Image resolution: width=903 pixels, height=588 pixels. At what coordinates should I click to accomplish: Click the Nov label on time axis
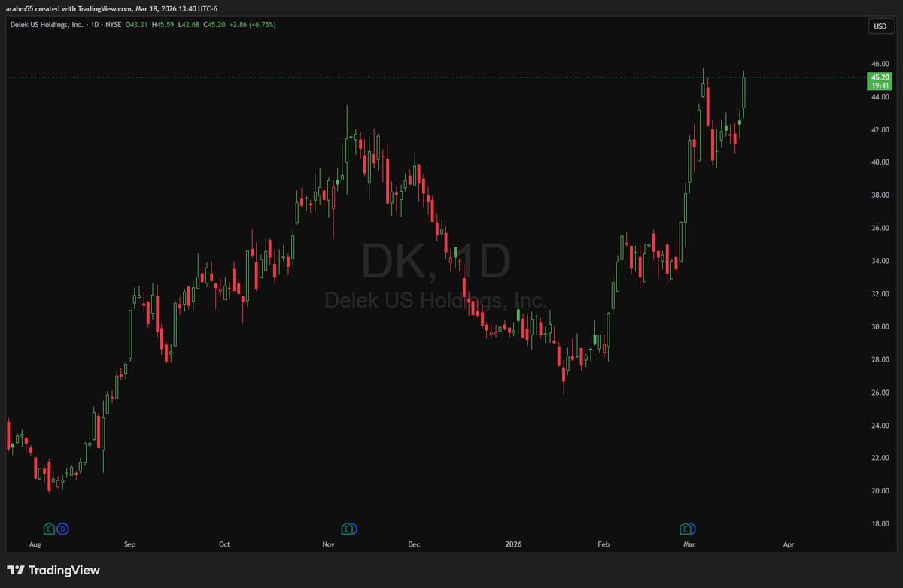(327, 544)
